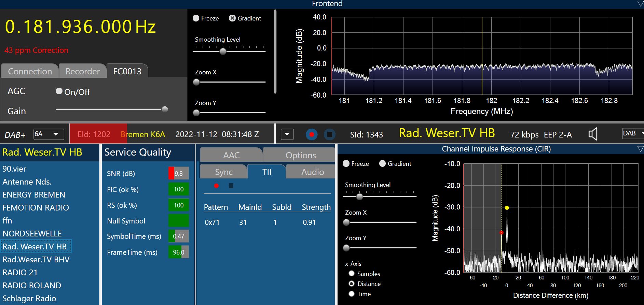
Task: Toggle Gradient in the CIR panel
Action: (x=382, y=163)
